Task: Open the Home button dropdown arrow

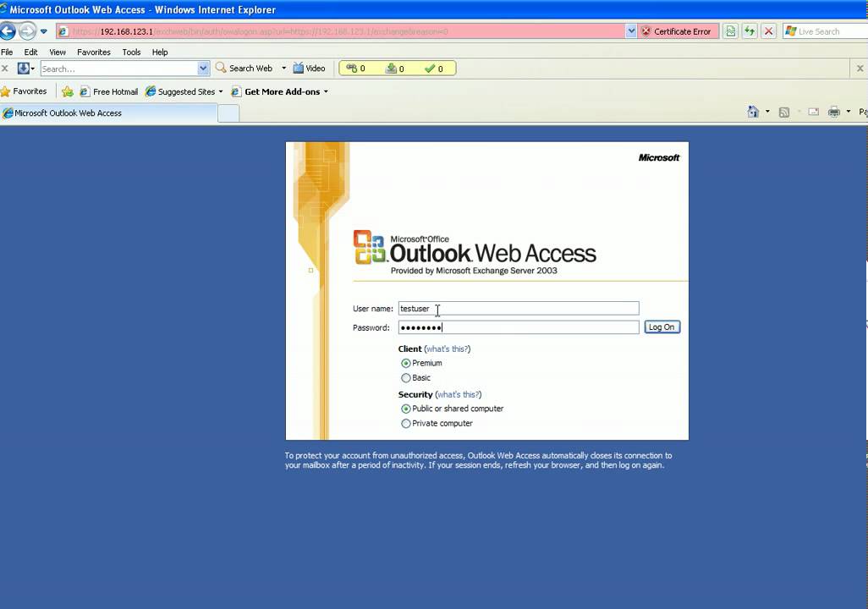Action: (x=767, y=112)
